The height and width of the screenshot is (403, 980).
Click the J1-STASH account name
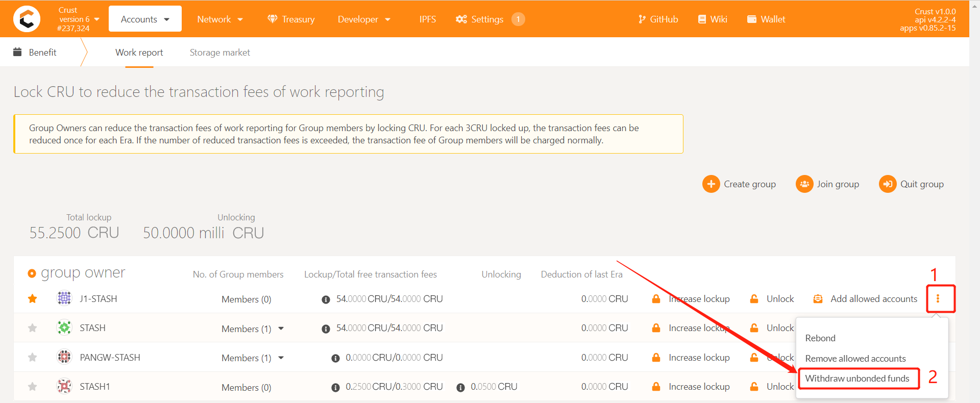99,299
